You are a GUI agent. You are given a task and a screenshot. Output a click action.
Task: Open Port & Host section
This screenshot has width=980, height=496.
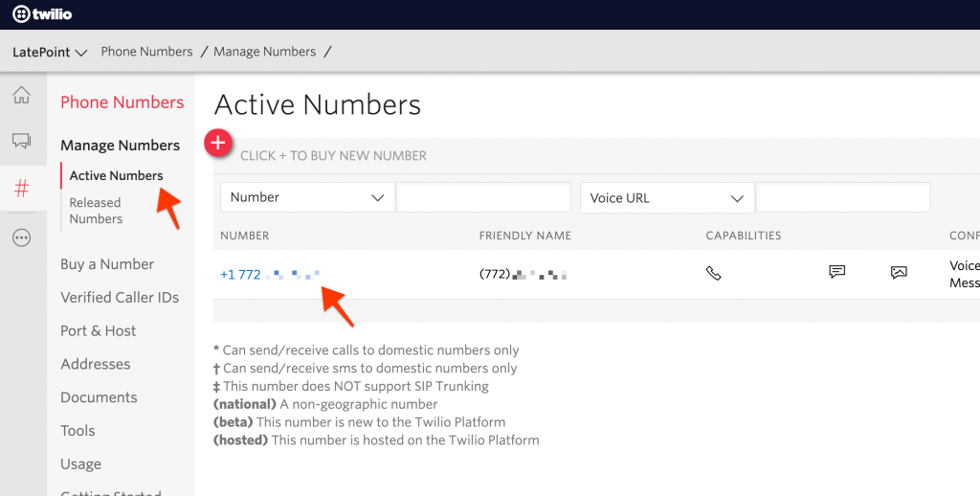[x=99, y=330]
